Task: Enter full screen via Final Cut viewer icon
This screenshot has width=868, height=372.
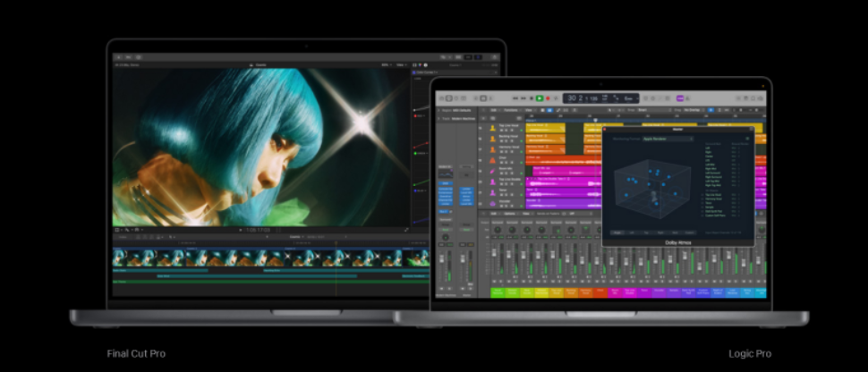Action: (x=406, y=230)
